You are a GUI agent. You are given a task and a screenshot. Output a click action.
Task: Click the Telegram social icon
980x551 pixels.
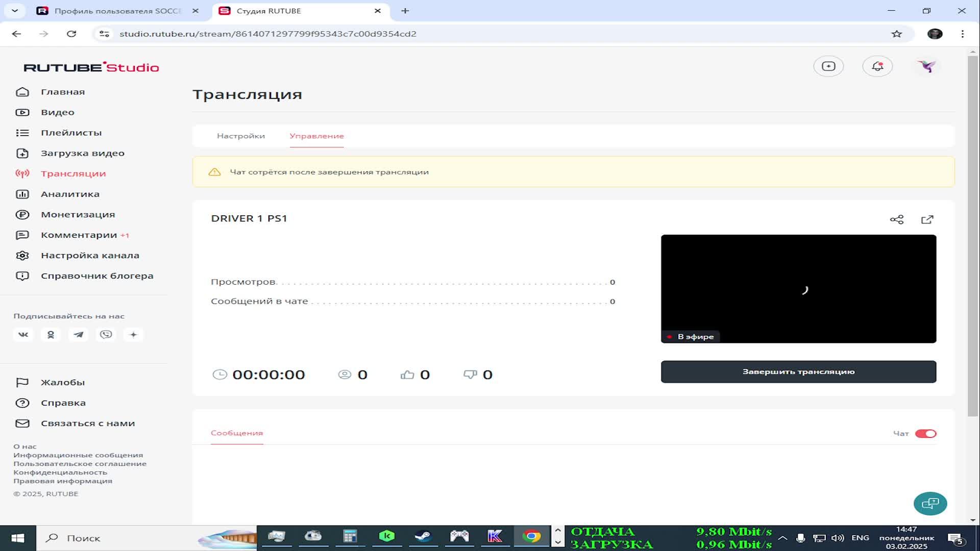click(x=78, y=335)
